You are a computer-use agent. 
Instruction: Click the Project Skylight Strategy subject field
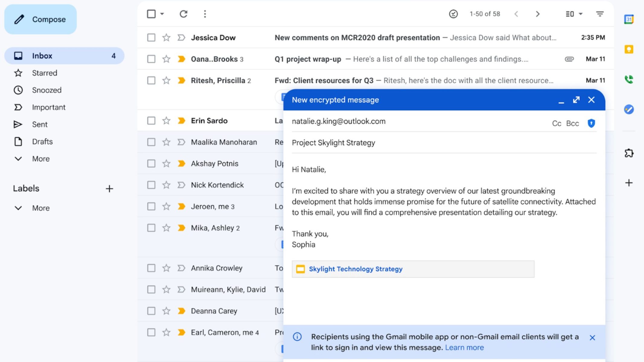pos(333,143)
